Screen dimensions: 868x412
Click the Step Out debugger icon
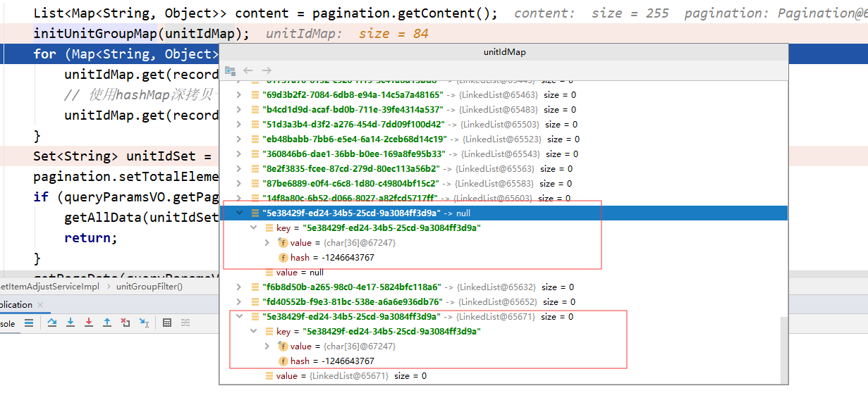[x=107, y=323]
